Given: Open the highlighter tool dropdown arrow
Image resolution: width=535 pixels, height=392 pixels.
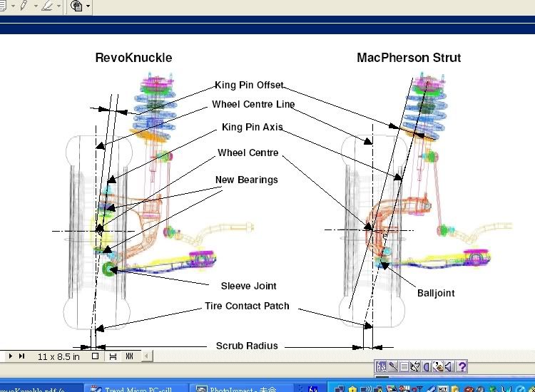Looking at the screenshot, I should click(59, 6).
